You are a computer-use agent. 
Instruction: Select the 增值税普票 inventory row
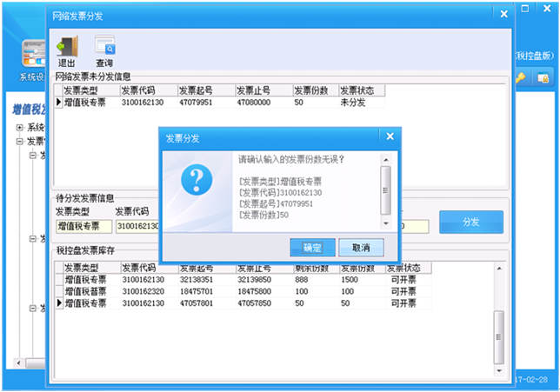(x=85, y=292)
